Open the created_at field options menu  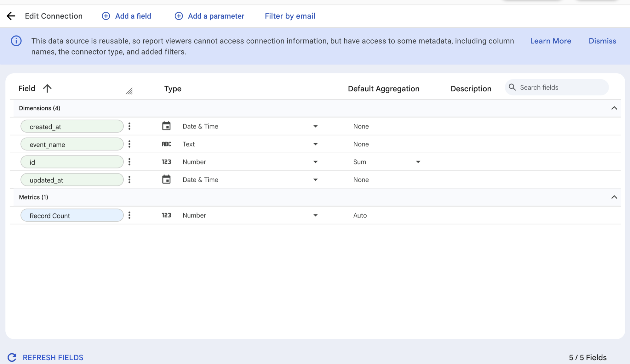coord(129,126)
